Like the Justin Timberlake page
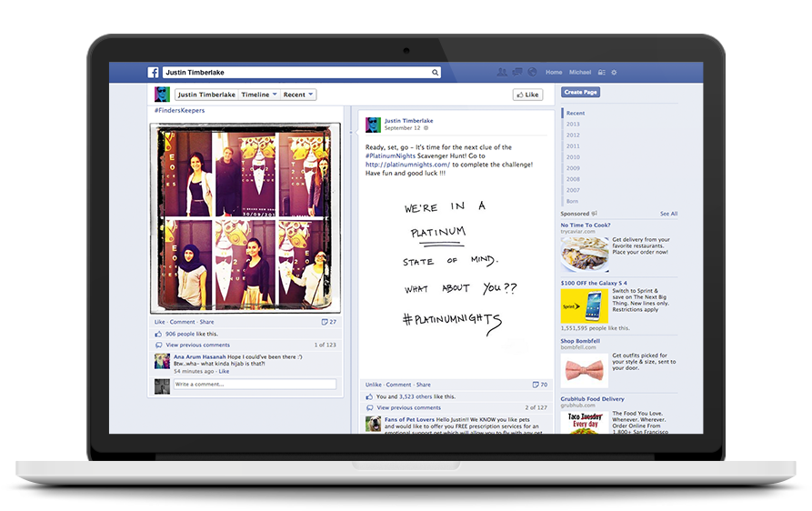 tap(527, 95)
